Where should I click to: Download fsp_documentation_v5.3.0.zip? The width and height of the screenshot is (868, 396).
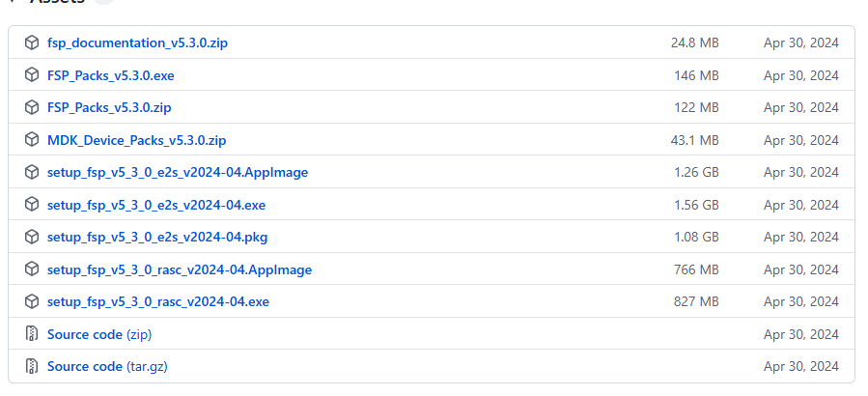137,42
